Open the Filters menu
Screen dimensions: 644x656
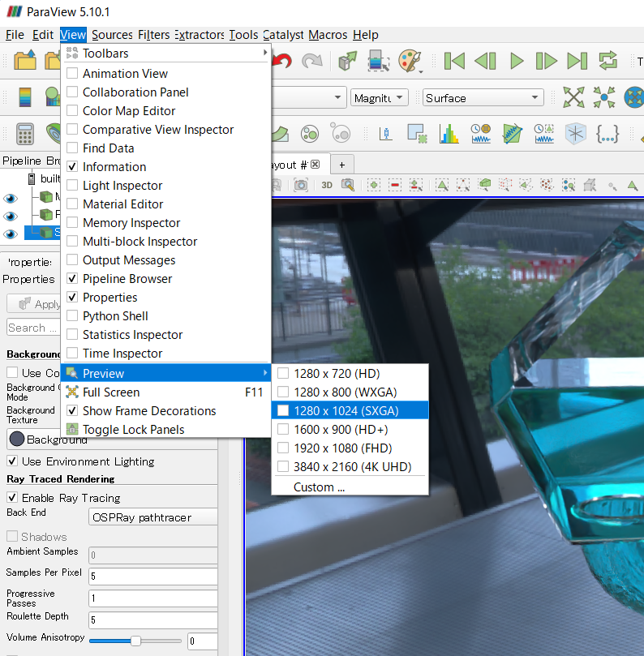click(153, 35)
